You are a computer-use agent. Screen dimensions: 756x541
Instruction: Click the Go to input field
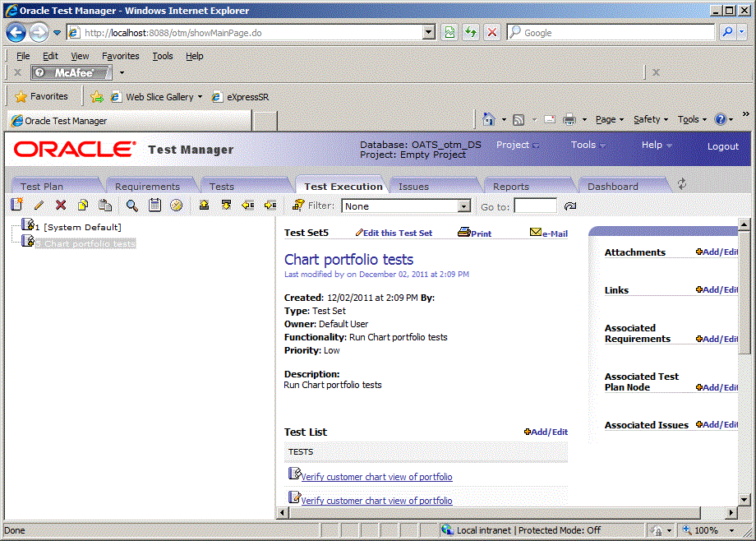point(535,206)
